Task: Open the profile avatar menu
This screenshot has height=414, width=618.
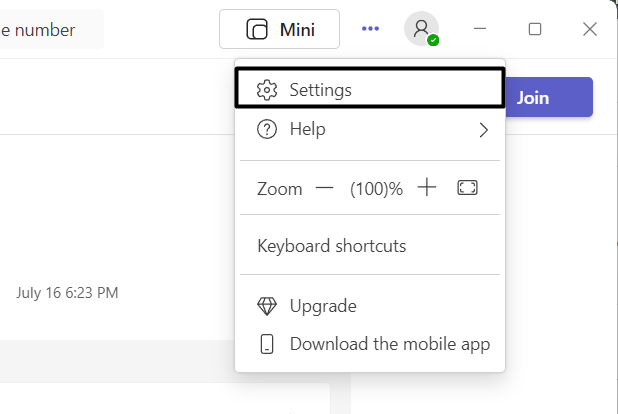Action: [421, 29]
